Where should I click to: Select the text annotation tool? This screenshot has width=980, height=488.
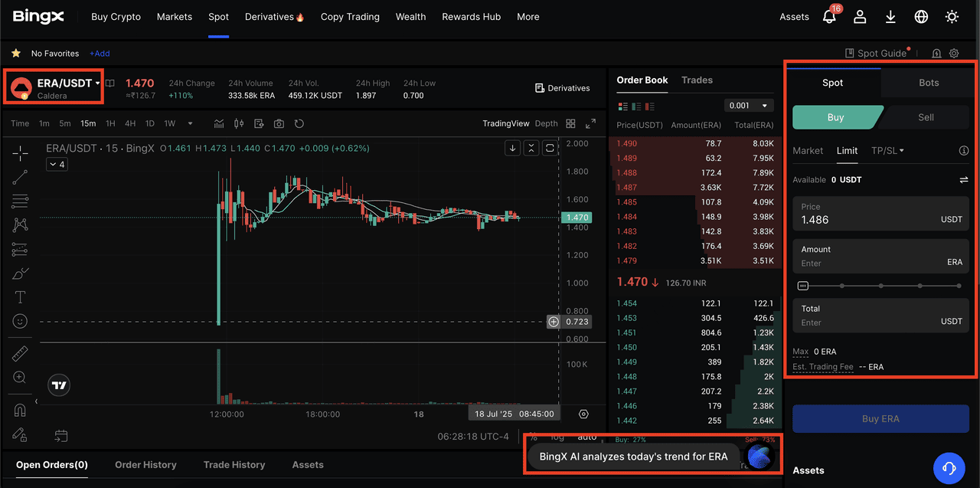point(20,297)
